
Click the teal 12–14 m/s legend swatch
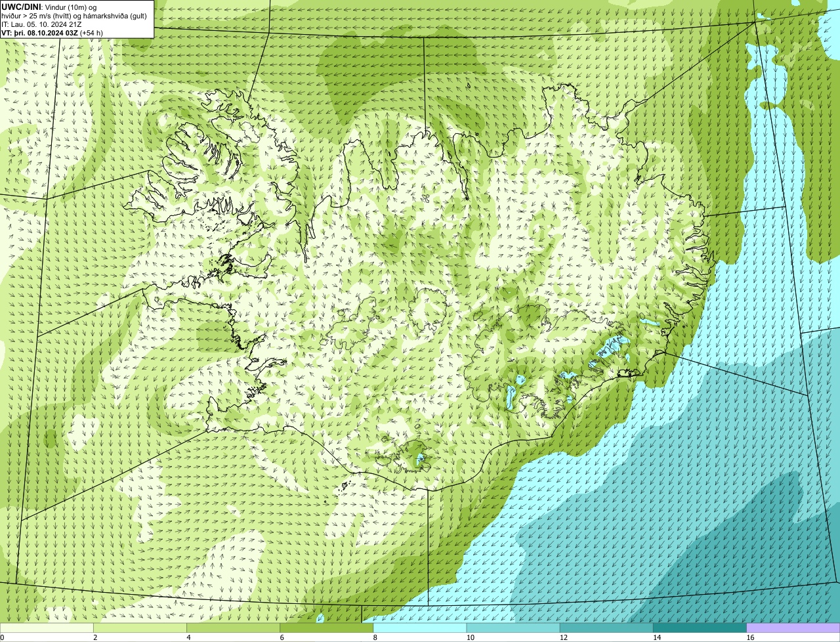606,628
